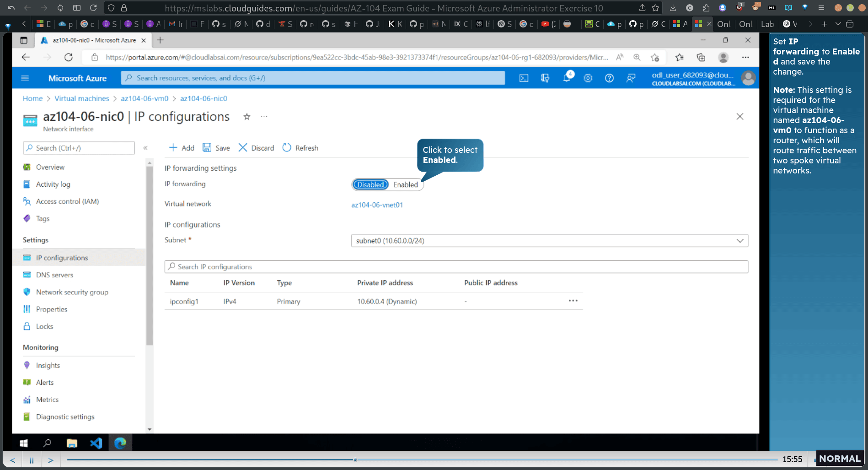Click Add in the command bar
The image size is (868, 470).
[182, 148]
